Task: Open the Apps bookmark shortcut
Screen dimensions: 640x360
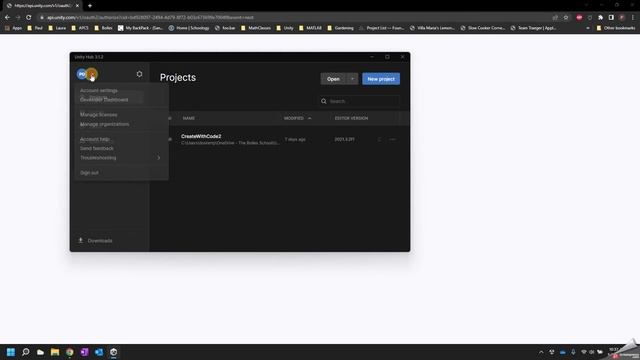Action: coord(13,28)
